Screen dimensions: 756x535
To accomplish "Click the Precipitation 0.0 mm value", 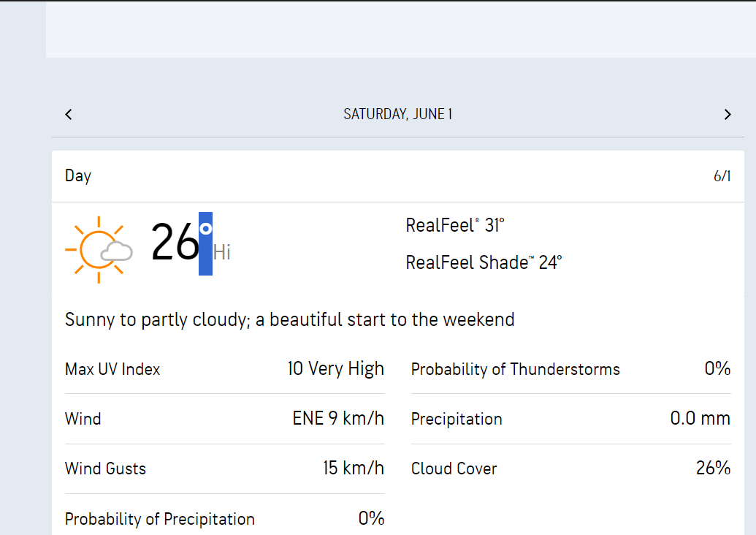I will click(700, 419).
